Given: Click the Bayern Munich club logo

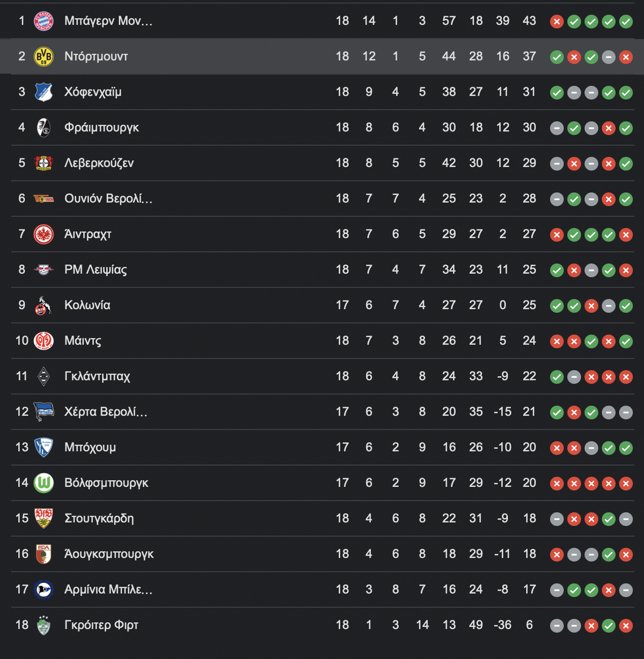Looking at the screenshot, I should click(43, 21).
